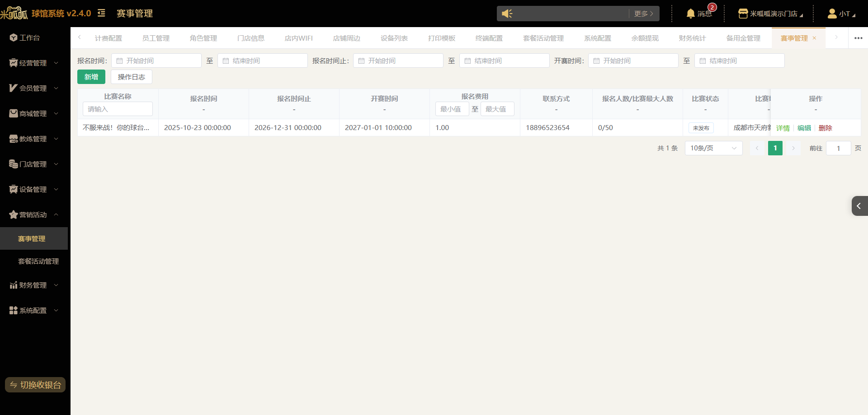Expand the 商城管理 menu chevron
Image resolution: width=868 pixels, height=415 pixels.
(56, 113)
